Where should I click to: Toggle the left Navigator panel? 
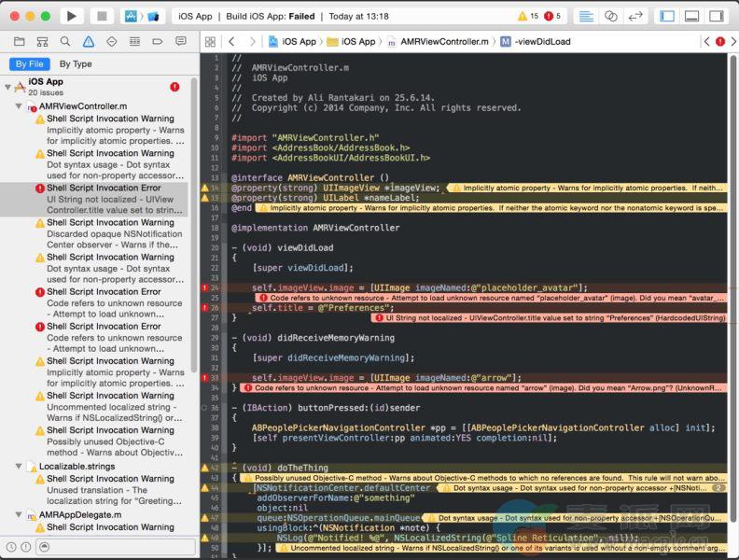pos(666,16)
